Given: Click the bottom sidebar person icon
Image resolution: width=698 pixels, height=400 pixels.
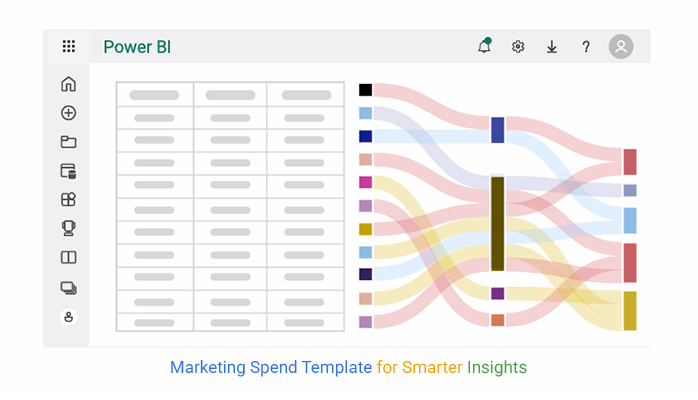Looking at the screenshot, I should [69, 317].
